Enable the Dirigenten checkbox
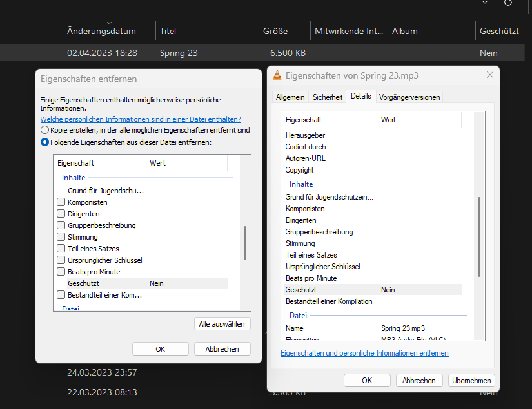532x409 pixels. click(61, 214)
